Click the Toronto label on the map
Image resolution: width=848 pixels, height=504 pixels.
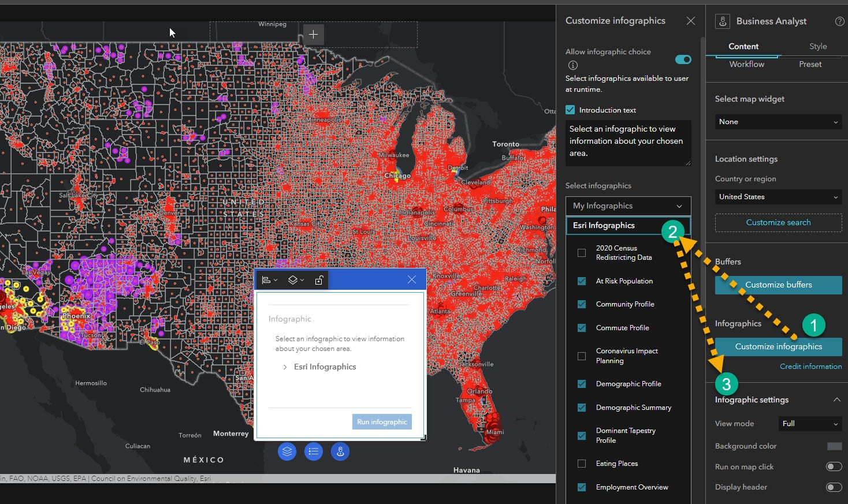pyautogui.click(x=505, y=144)
